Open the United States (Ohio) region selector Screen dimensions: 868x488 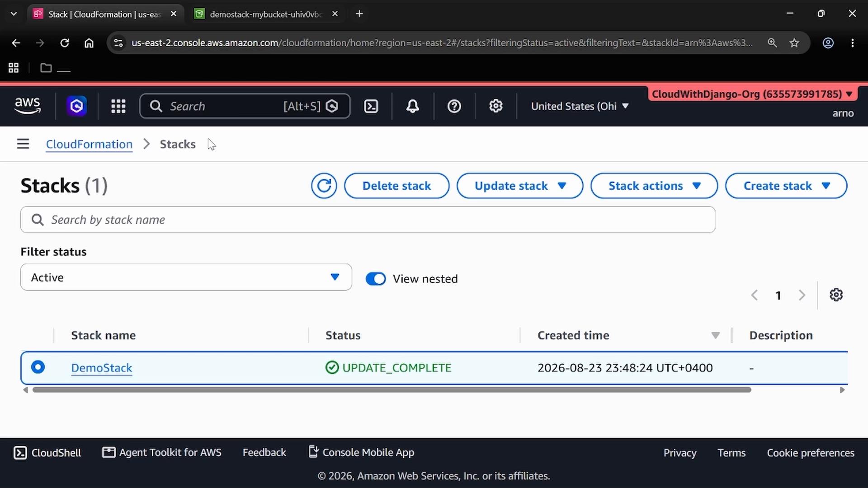pos(580,106)
